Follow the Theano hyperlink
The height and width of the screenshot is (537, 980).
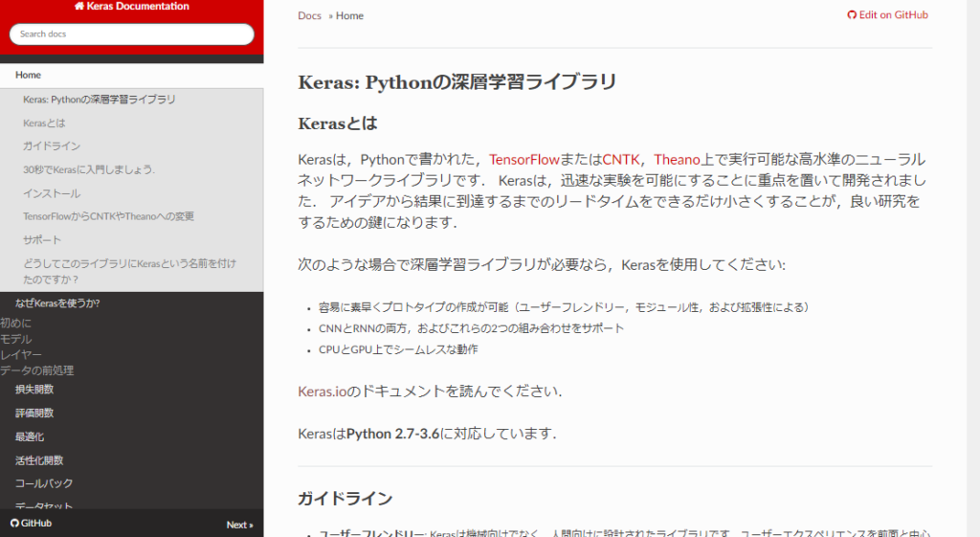pos(677,160)
